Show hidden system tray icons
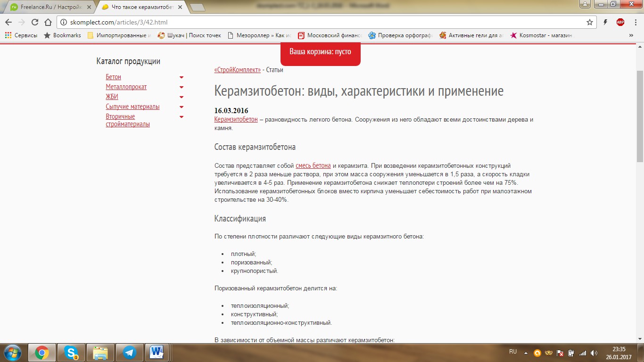This screenshot has width=644, height=362. pos(527,353)
